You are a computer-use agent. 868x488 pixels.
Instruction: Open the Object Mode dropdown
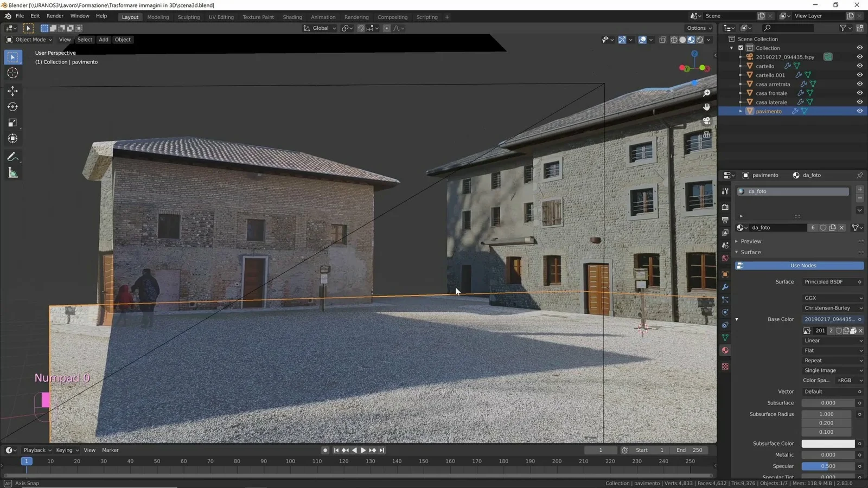(x=30, y=40)
